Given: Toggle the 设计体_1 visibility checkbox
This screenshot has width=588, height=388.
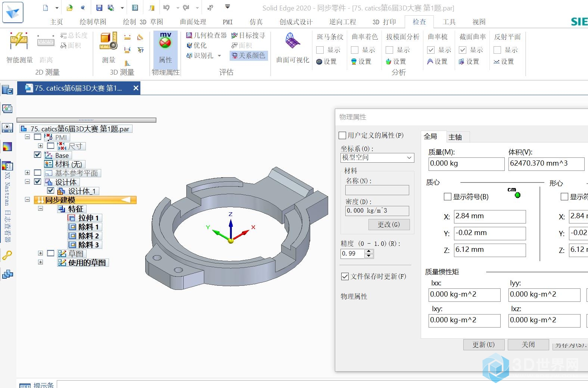Looking at the screenshot, I should click(x=51, y=191).
